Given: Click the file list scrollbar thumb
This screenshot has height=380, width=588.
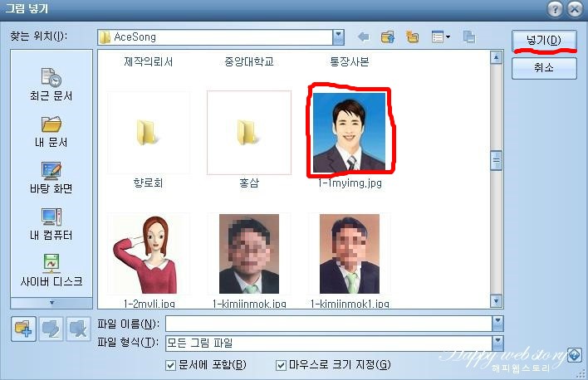Looking at the screenshot, I should pyautogui.click(x=496, y=161).
